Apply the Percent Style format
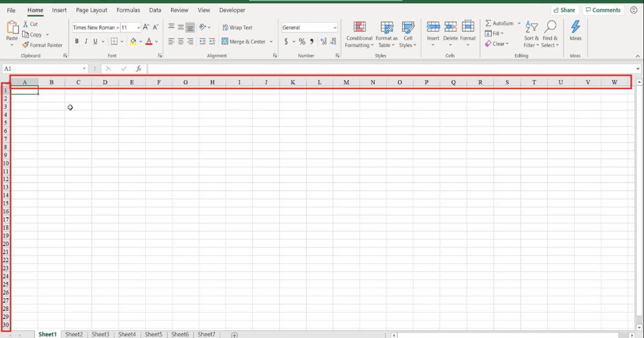 tap(302, 41)
